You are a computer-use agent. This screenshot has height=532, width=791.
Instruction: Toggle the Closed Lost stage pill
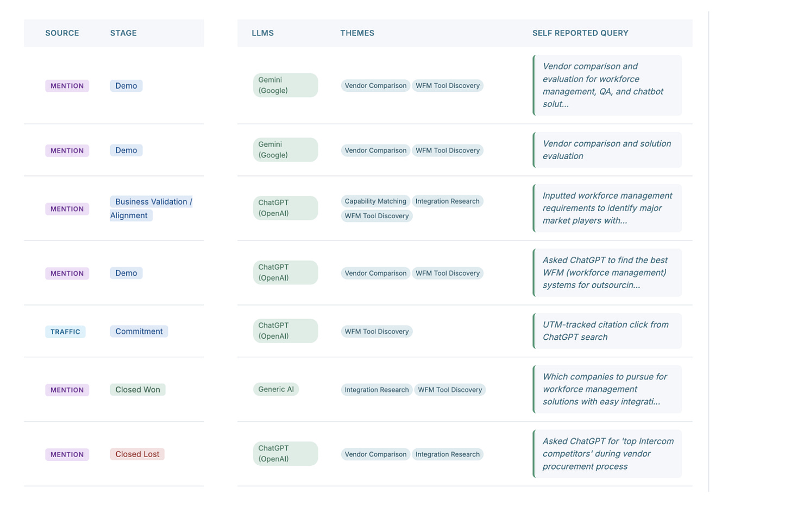click(x=137, y=454)
